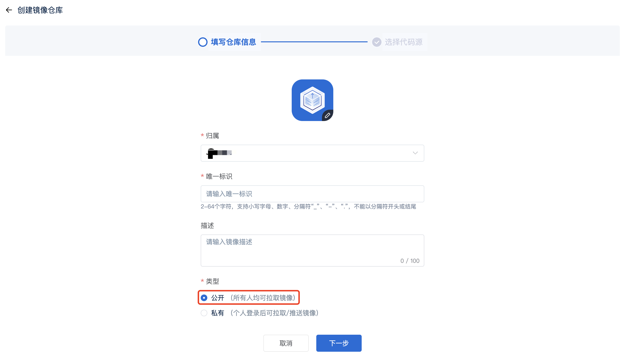
Task: Open the 填写仓库信息 step label
Action: 233,42
